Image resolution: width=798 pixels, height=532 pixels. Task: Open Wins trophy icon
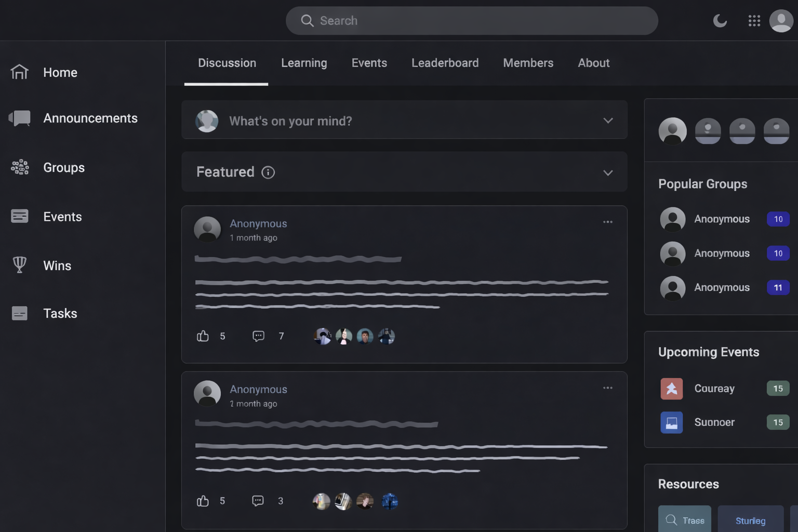coord(20,265)
